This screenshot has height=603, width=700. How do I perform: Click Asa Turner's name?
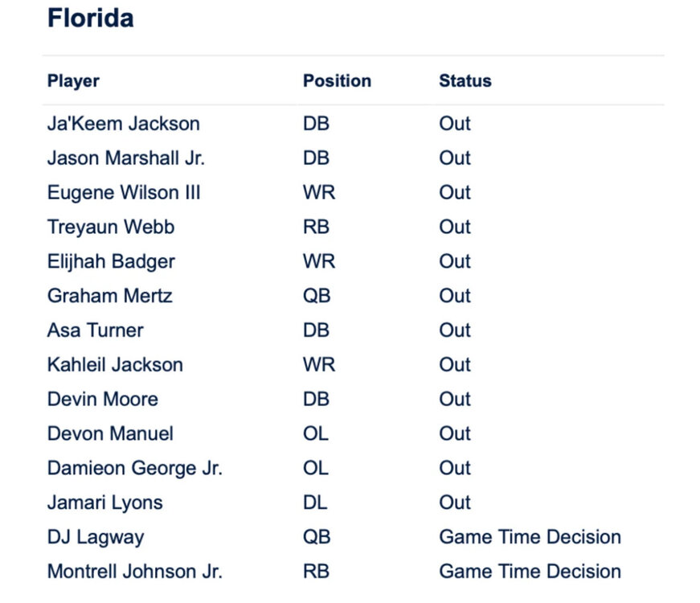[95, 330]
